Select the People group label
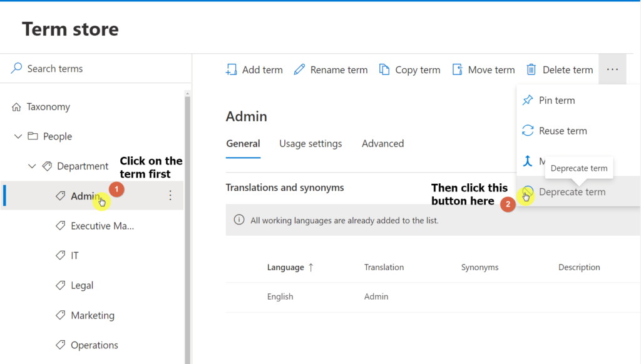Viewport: 641px width, 364px height. click(58, 136)
